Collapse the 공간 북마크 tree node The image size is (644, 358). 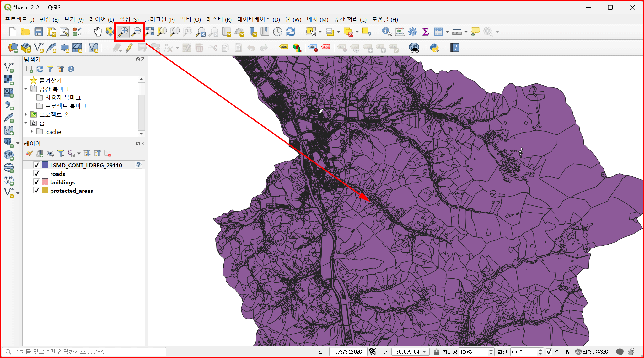pos(26,89)
